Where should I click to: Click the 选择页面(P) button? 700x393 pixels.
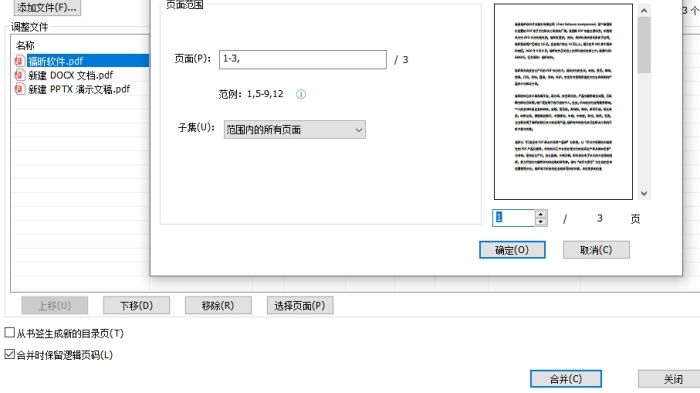click(x=300, y=305)
